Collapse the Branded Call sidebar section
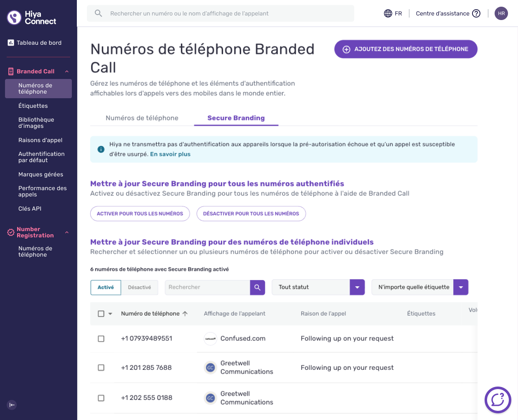This screenshot has height=420, width=518. point(67,71)
